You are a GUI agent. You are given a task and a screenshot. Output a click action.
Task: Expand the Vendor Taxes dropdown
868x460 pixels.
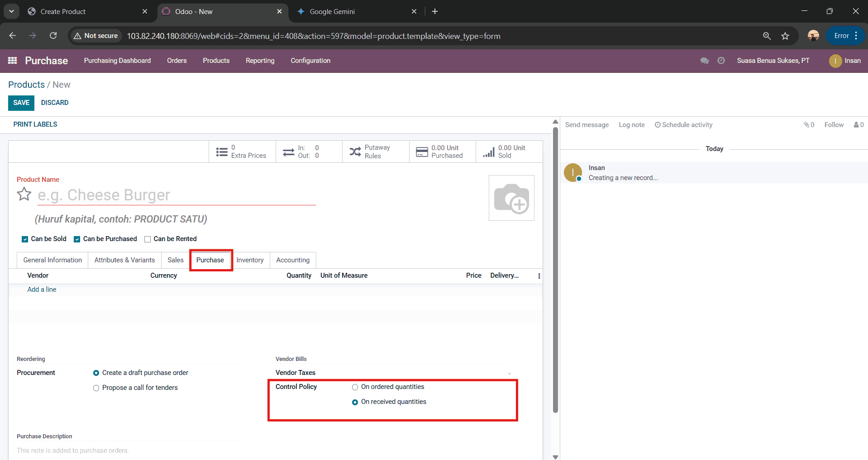pos(509,374)
